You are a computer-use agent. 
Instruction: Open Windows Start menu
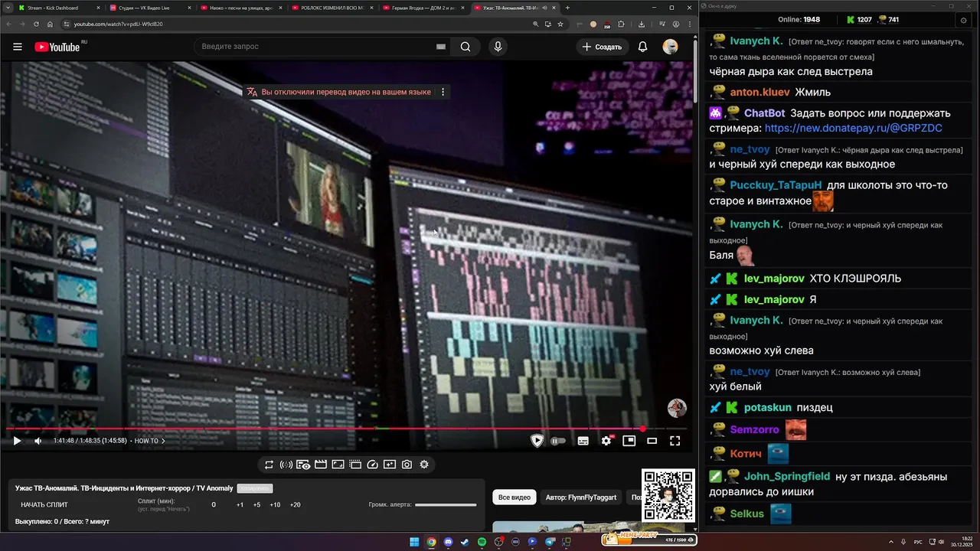[x=414, y=542]
